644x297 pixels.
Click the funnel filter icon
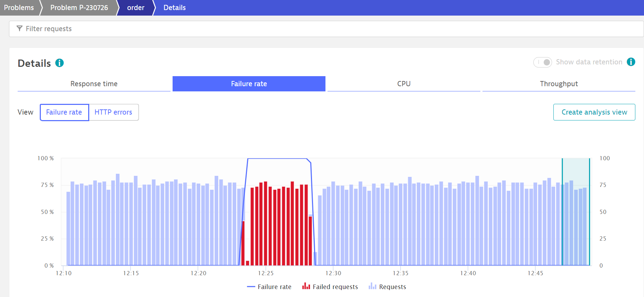pyautogui.click(x=20, y=29)
